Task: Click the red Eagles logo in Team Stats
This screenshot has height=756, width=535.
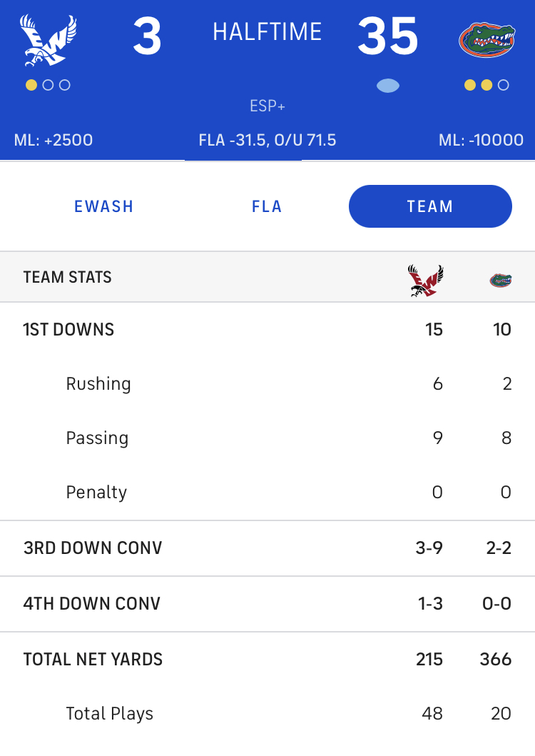Action: coord(425,280)
